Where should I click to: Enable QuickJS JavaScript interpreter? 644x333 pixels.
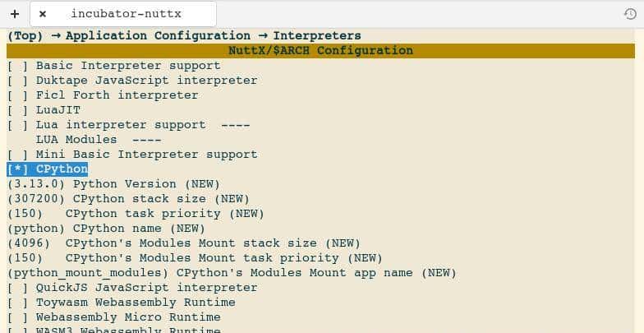[18, 288]
